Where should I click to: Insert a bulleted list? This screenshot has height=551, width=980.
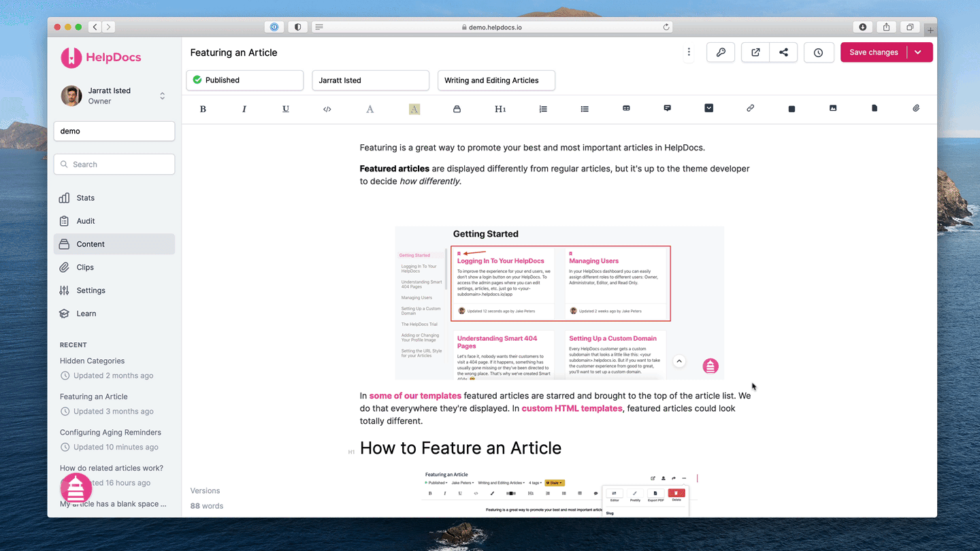click(x=585, y=109)
